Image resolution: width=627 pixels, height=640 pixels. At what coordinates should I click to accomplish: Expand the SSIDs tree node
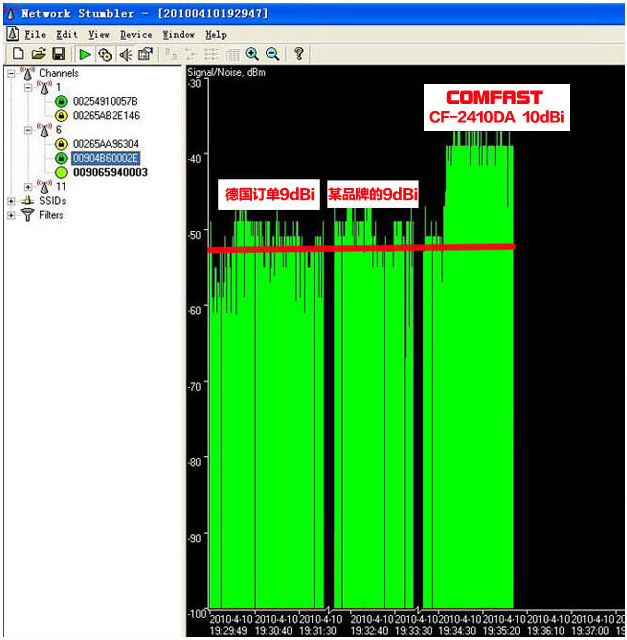click(x=11, y=201)
